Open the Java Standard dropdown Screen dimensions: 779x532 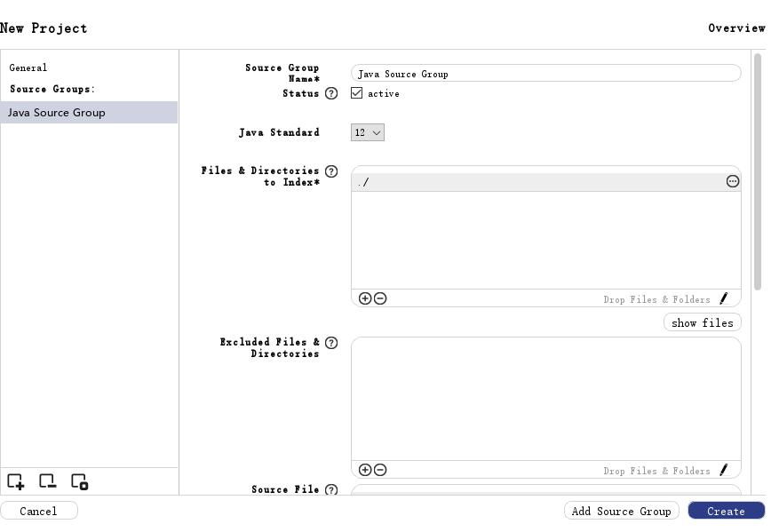point(368,133)
